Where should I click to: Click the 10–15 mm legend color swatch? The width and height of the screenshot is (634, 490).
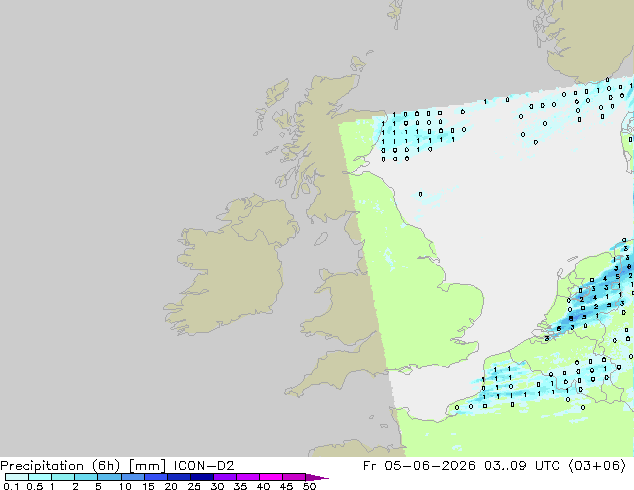click(133, 477)
